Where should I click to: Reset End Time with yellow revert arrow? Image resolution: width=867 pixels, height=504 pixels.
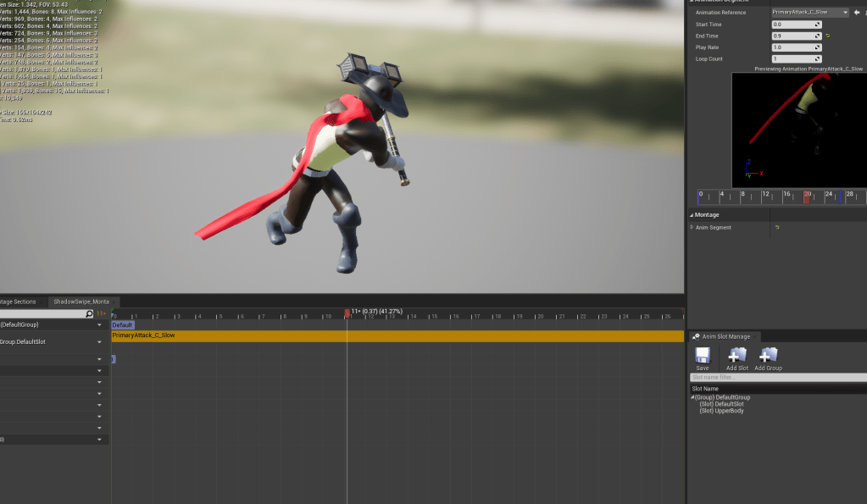(x=828, y=36)
